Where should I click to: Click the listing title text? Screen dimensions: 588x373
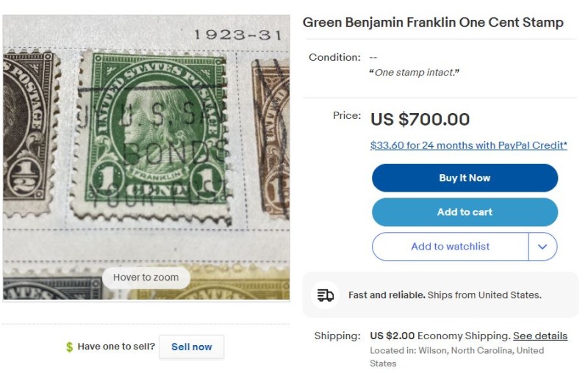tap(433, 23)
